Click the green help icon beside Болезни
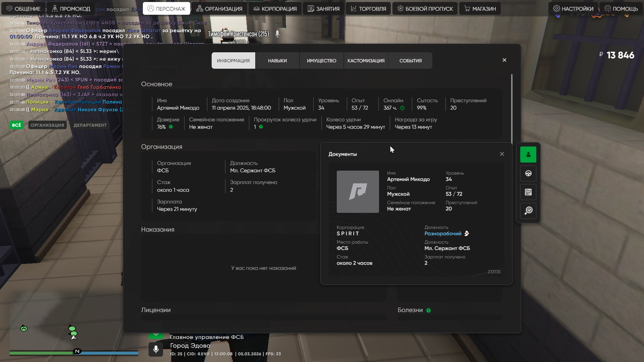Viewport: 644px width, 362px height. click(428, 310)
